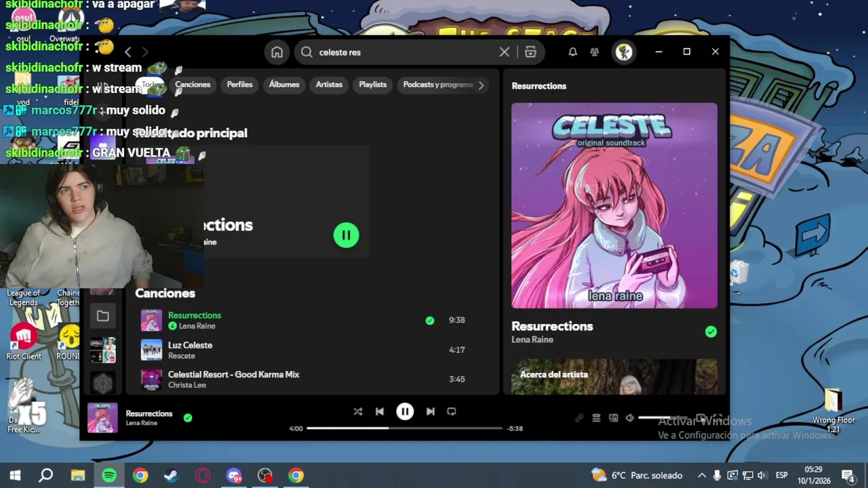The image size is (868, 488).
Task: Select the Podcasts y programas filter tab
Action: click(x=438, y=85)
